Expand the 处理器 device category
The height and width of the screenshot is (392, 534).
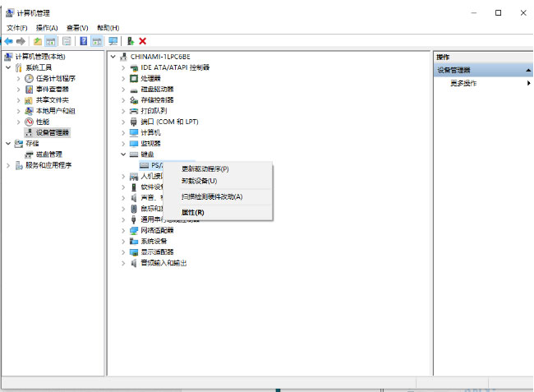(x=124, y=78)
